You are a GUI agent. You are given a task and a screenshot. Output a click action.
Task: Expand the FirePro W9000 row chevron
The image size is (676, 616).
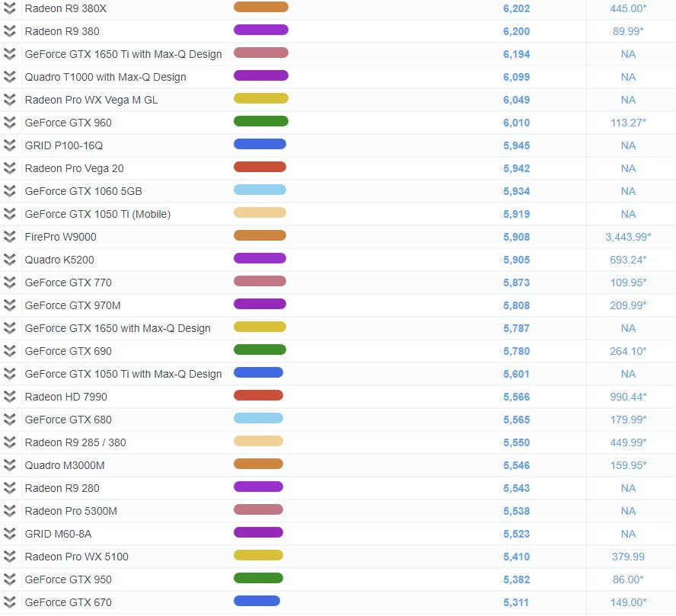pyautogui.click(x=9, y=237)
